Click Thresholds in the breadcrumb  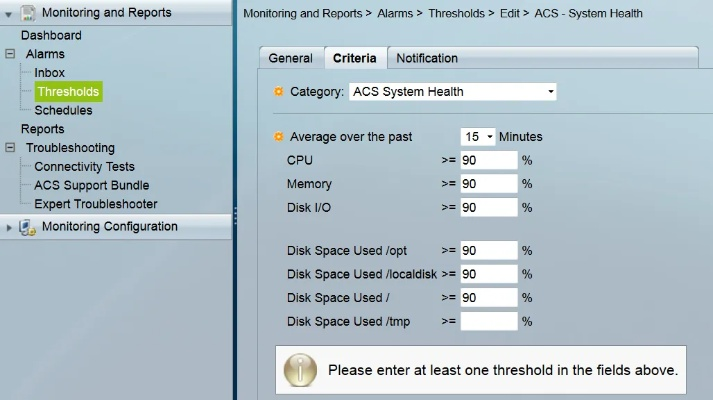457,14
